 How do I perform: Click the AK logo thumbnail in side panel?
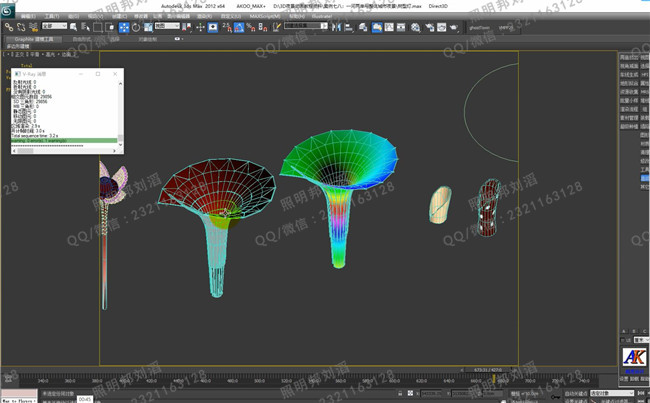(x=634, y=357)
